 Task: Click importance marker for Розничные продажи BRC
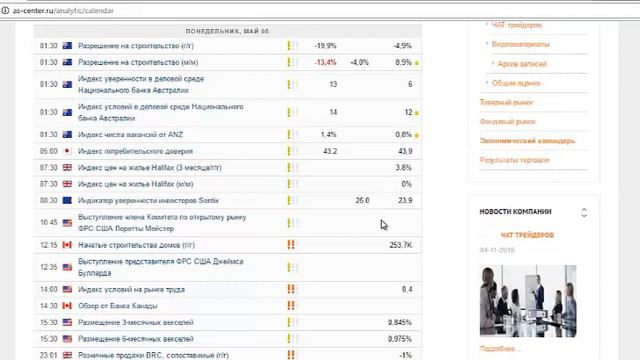tap(293, 355)
